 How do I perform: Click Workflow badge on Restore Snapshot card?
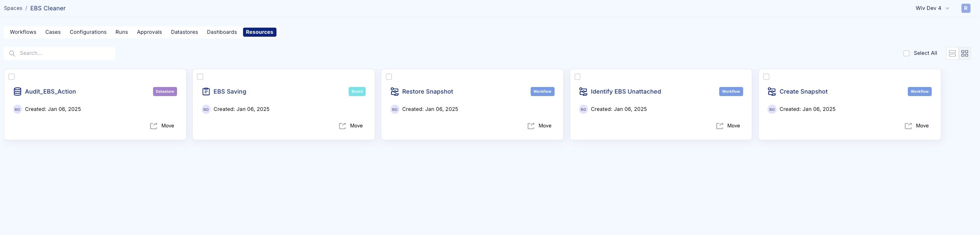(542, 92)
